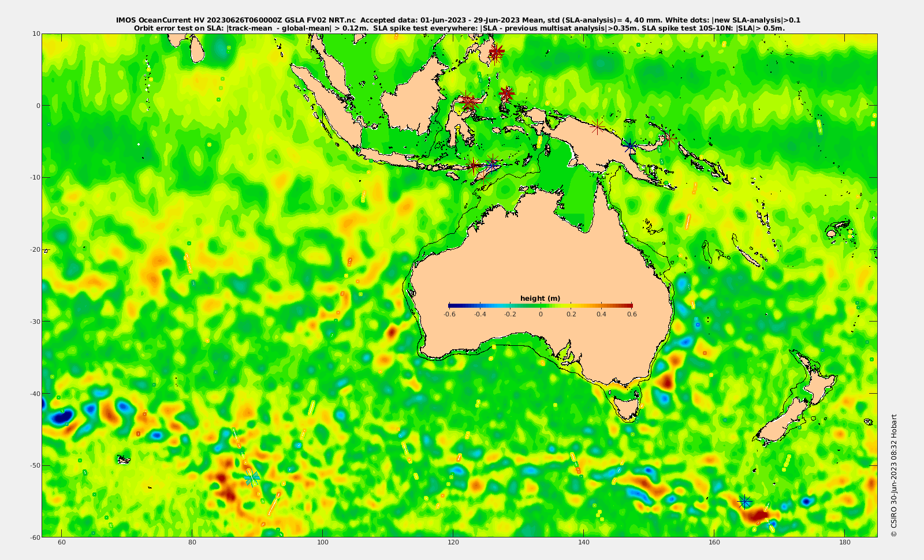Click the latitude axis label '-60'
This screenshot has width=924, height=560.
[35, 537]
